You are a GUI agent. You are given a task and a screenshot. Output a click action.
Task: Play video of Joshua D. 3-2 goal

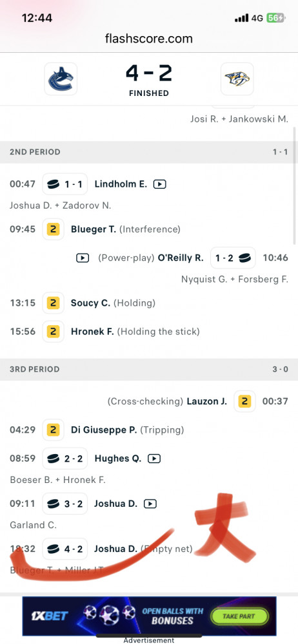click(x=150, y=504)
